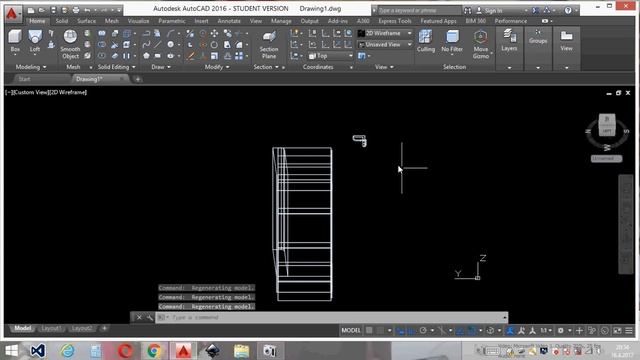Screen dimensions: 640x360
Task: Open the Solid ribbon tab
Action: (62, 21)
